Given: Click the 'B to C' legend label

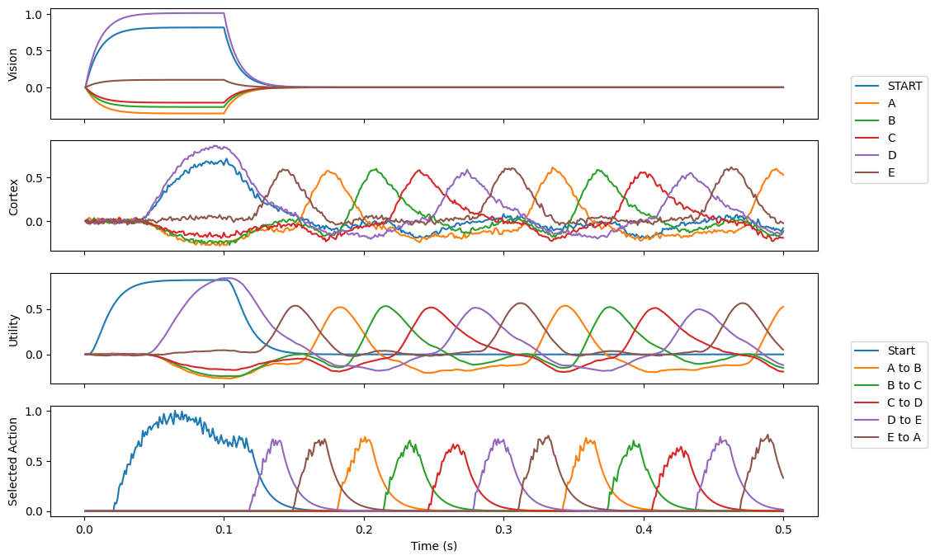Looking at the screenshot, I should (x=904, y=385).
